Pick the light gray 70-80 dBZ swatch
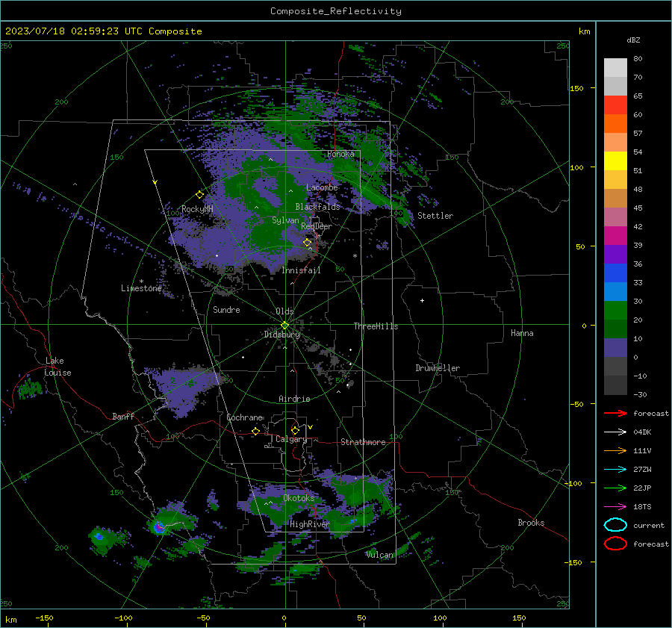 tap(615, 68)
